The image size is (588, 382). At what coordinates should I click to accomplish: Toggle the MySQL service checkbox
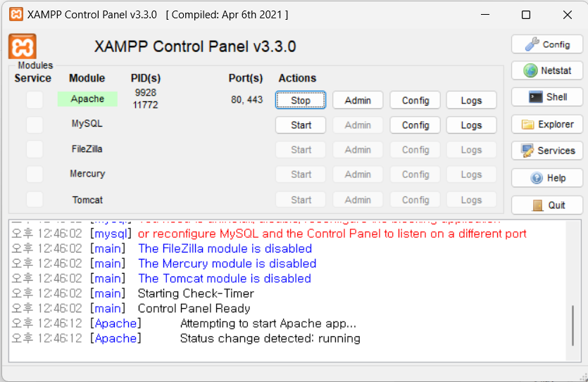tap(35, 125)
